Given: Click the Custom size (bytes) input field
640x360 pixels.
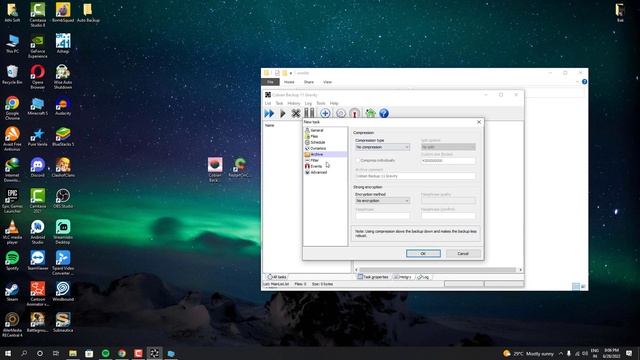Looking at the screenshot, I should (448, 161).
